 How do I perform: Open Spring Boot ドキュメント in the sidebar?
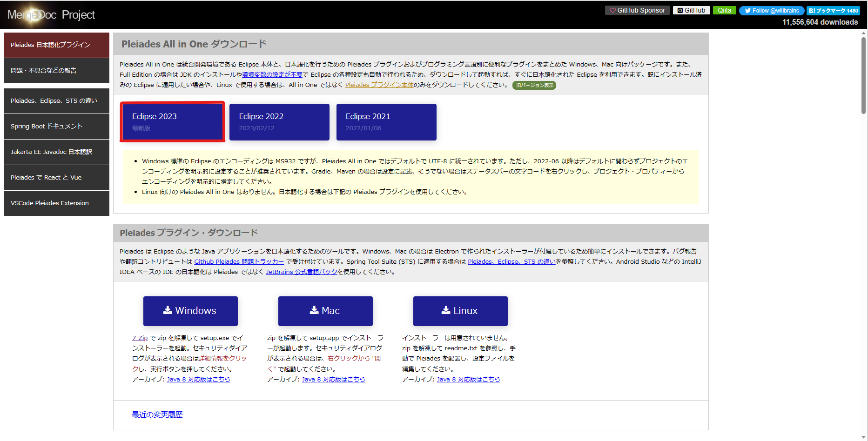(56, 126)
